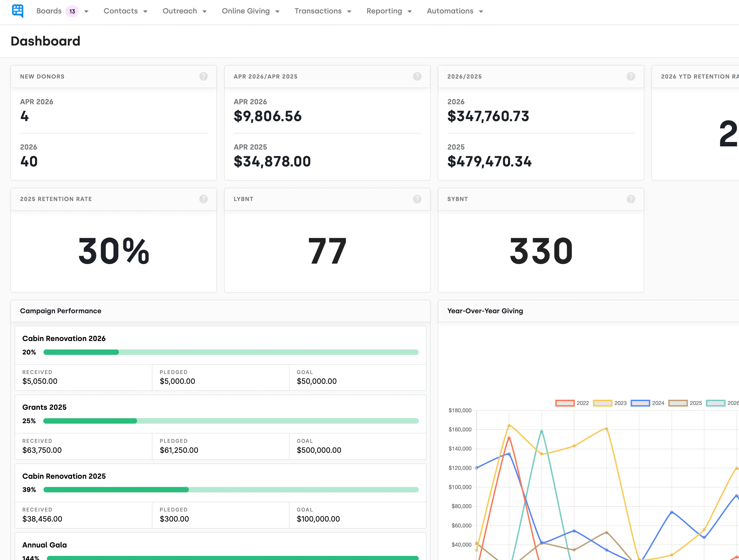This screenshot has height=560, width=739.
Task: Open the Online Giving menu
Action: pos(246,11)
